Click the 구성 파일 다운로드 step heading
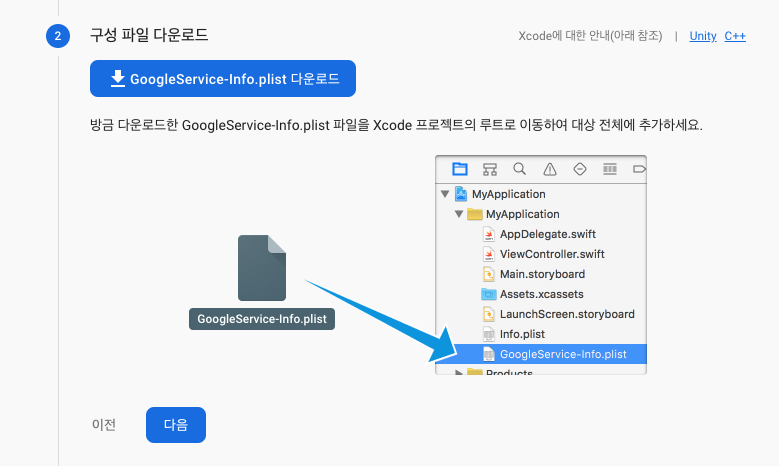 pyautogui.click(x=149, y=35)
